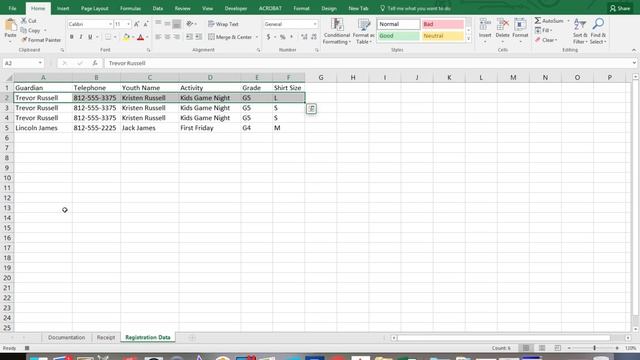Click the Name Box showing A2
This screenshot has height=360, width=640.
click(x=23, y=63)
